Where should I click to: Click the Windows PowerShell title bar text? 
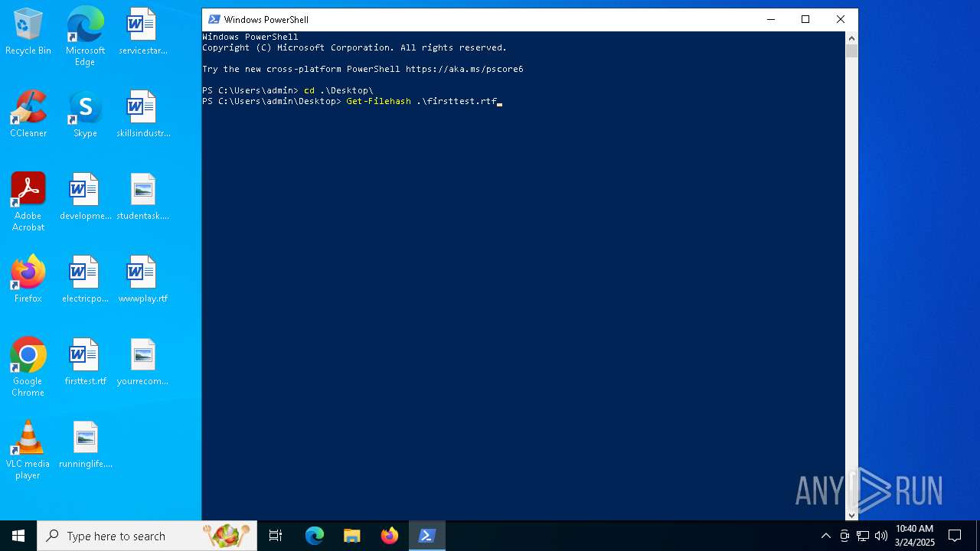[x=266, y=19]
